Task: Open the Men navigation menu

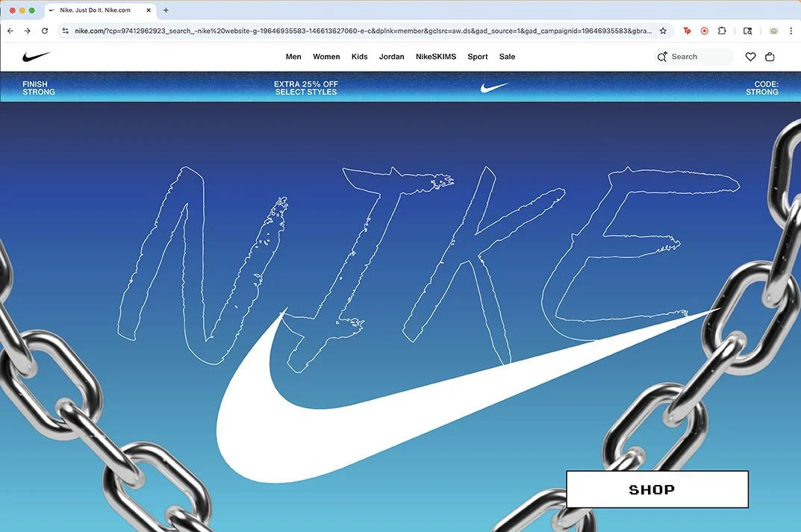Action: click(293, 56)
